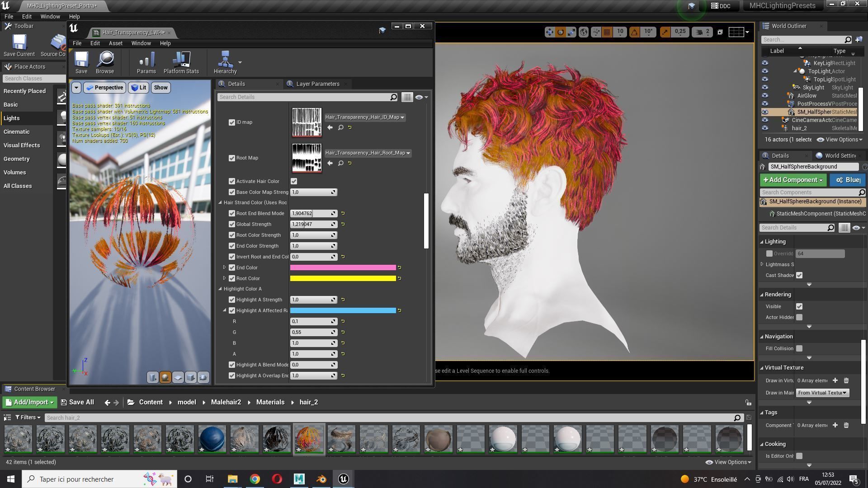Open Platform Stats tool
Screen dimensions: 868x488
pos(181,62)
